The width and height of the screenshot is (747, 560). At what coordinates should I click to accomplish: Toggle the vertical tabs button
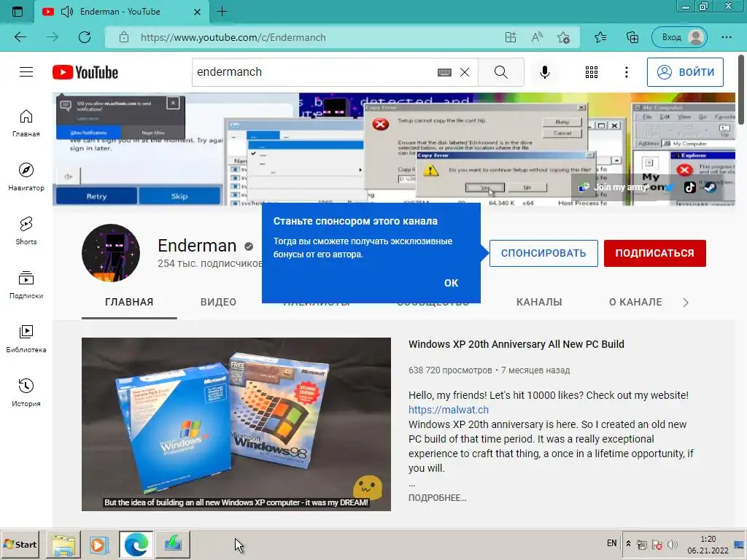point(18,12)
